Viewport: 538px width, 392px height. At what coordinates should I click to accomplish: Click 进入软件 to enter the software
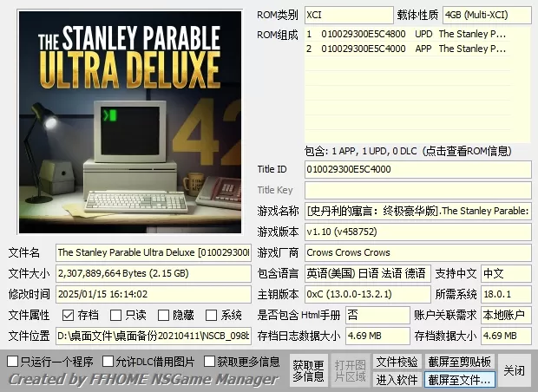click(x=397, y=379)
